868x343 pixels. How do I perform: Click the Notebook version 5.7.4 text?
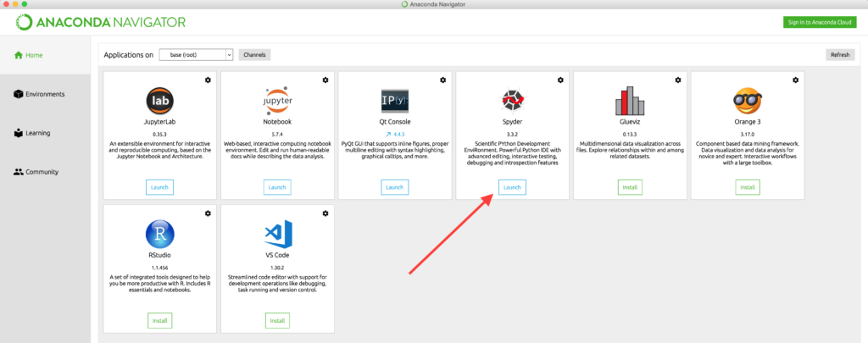point(277,134)
